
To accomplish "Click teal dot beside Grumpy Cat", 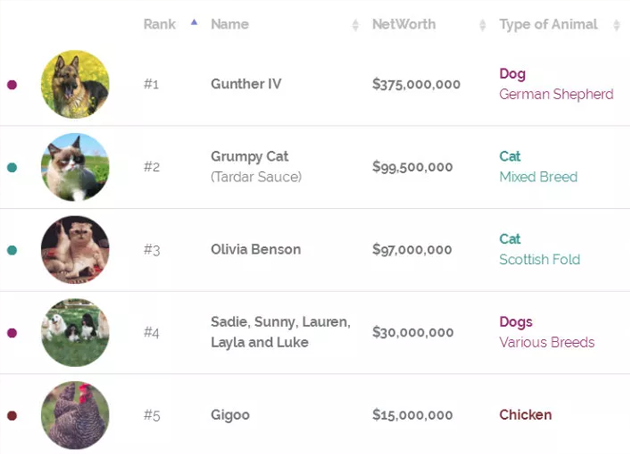I will tap(12, 168).
